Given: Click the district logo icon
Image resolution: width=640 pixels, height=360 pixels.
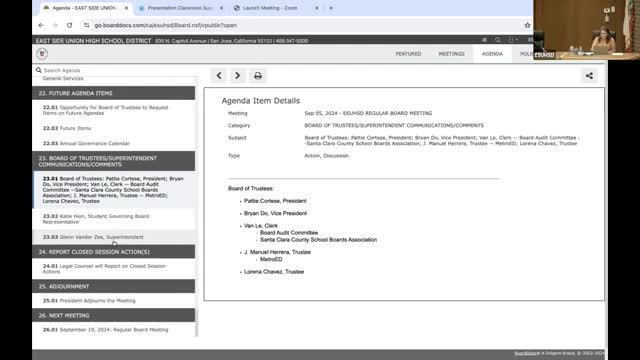Looking at the screenshot, I should click(x=42, y=53).
